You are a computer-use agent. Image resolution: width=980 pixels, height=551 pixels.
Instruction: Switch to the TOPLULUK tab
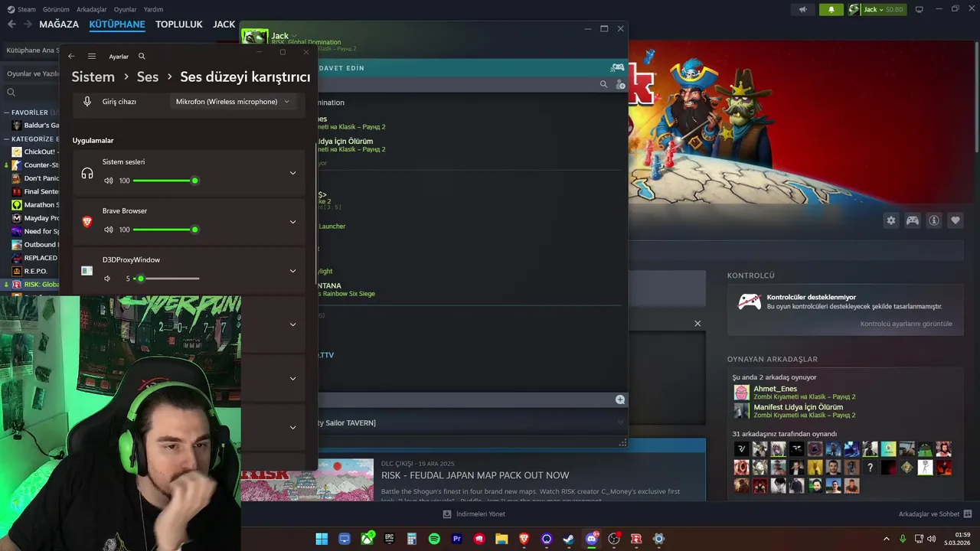pyautogui.click(x=179, y=24)
